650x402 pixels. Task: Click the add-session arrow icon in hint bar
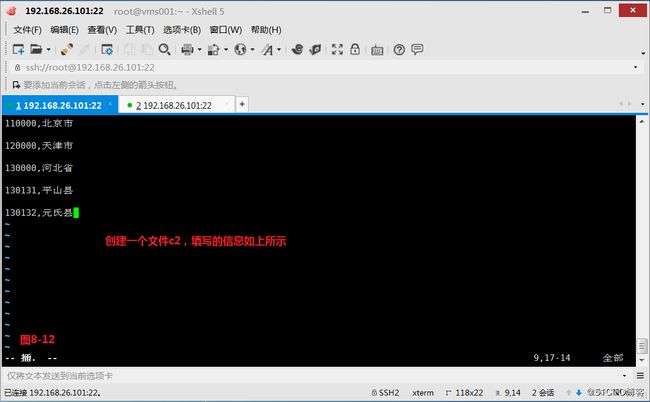pos(16,85)
